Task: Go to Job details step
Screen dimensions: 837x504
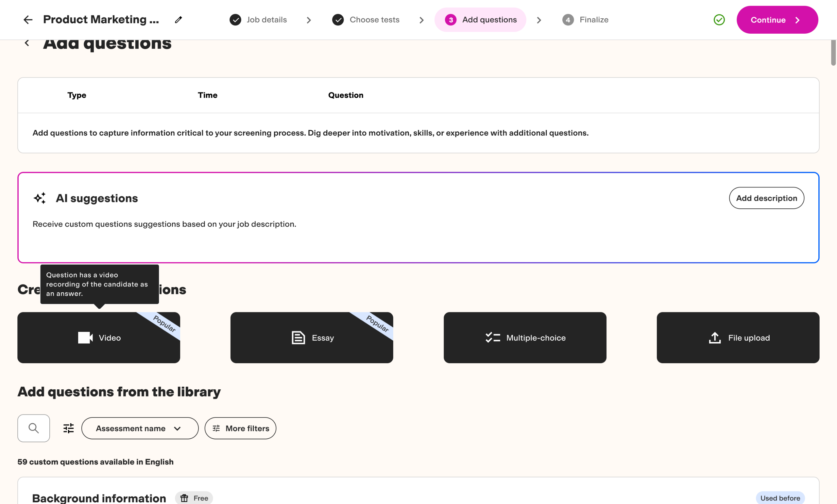Action: [x=259, y=20]
